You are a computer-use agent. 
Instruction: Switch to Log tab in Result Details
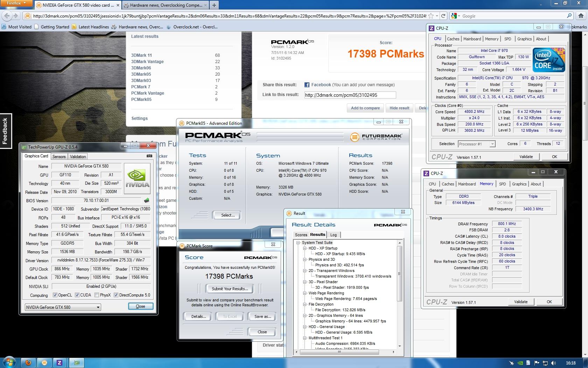coord(334,235)
